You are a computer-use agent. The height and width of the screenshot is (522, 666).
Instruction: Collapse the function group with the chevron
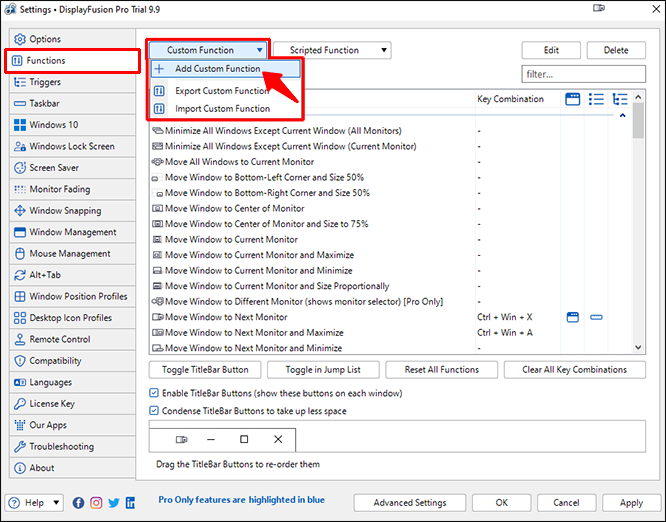[622, 115]
